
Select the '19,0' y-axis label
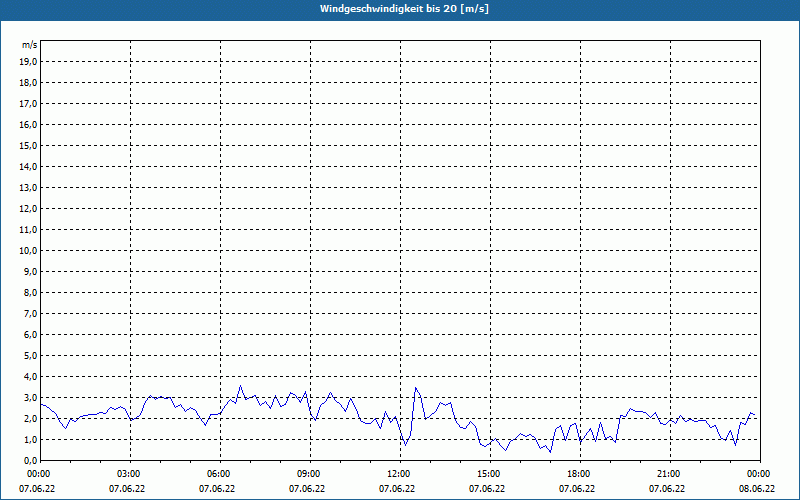pyautogui.click(x=28, y=62)
